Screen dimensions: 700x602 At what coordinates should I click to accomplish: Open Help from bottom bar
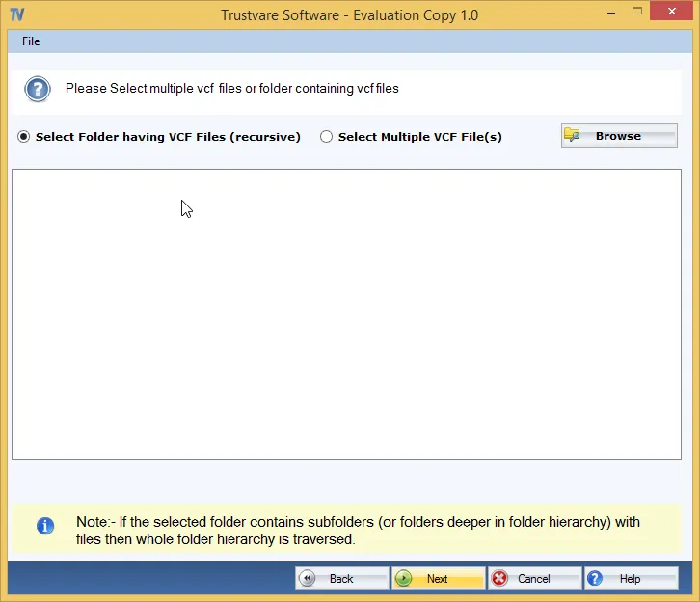(631, 578)
